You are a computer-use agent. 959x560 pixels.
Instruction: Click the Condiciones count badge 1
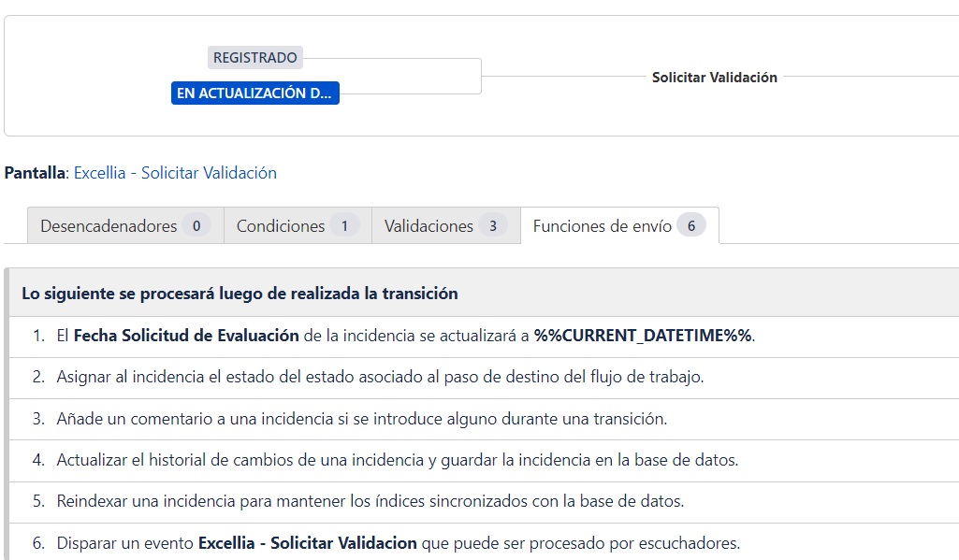344,225
